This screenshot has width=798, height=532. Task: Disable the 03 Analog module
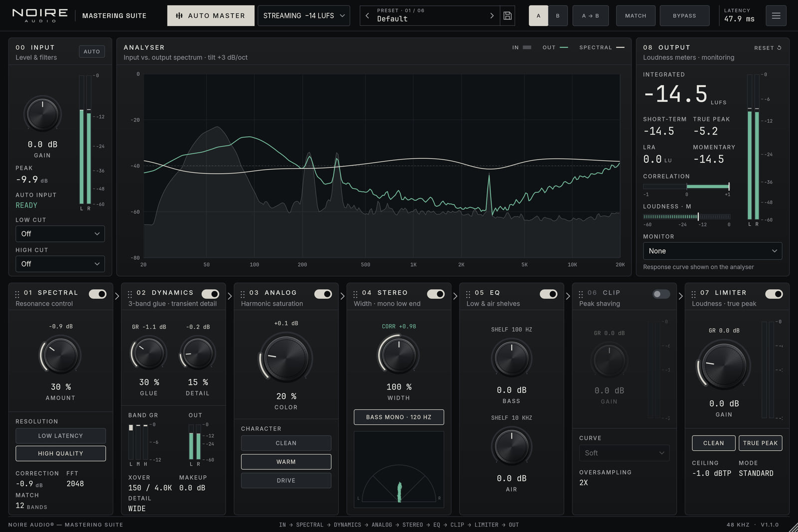[323, 294]
